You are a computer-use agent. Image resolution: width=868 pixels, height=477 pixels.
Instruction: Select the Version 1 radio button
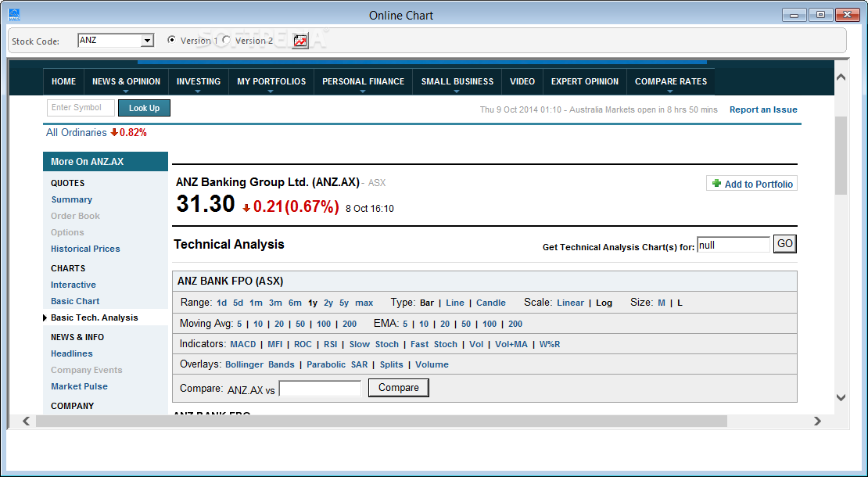[x=171, y=40]
